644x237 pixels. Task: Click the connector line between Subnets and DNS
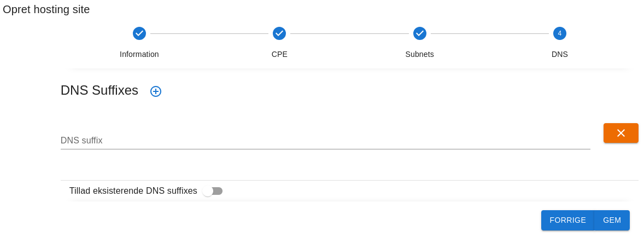pos(490,34)
